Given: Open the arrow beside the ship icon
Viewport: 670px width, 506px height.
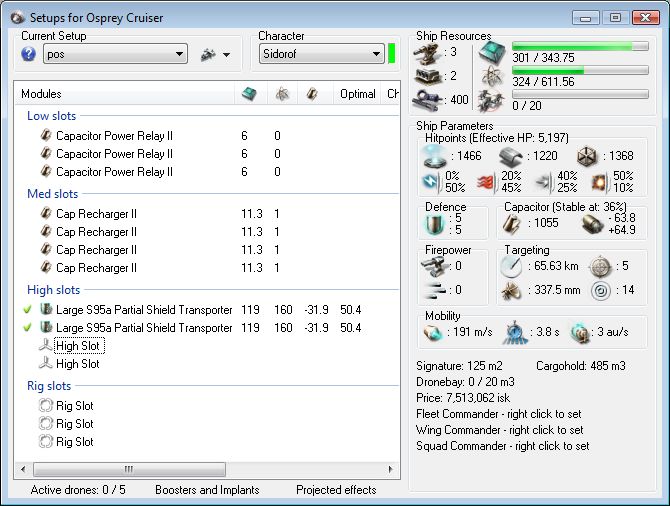Looking at the screenshot, I should (x=226, y=55).
